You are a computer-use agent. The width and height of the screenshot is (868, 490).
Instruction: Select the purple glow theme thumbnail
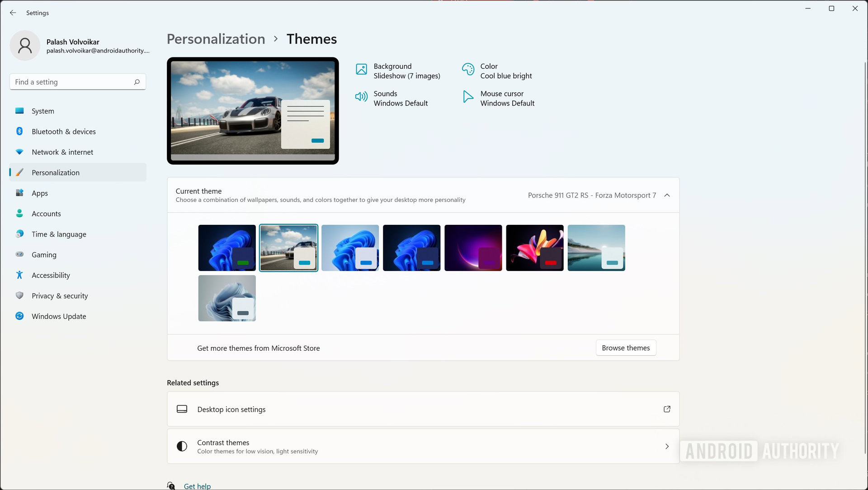click(x=473, y=247)
